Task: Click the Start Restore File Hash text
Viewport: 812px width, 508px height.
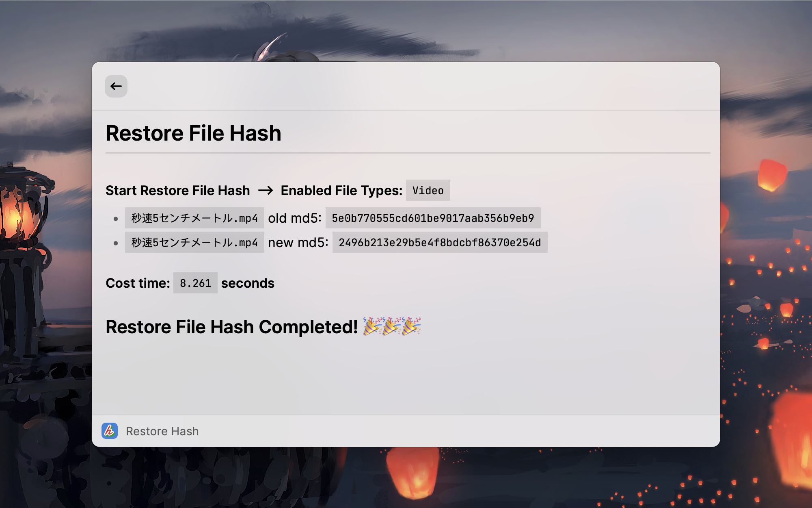Action: click(x=177, y=191)
